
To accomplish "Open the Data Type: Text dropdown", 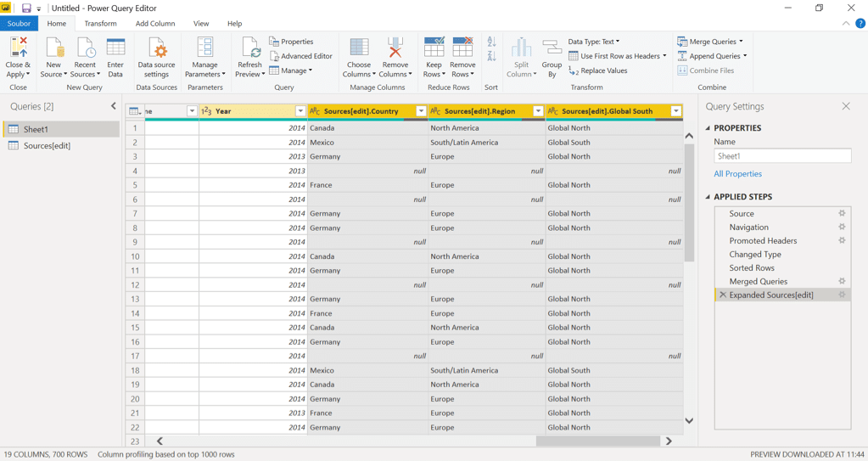I will pos(594,42).
